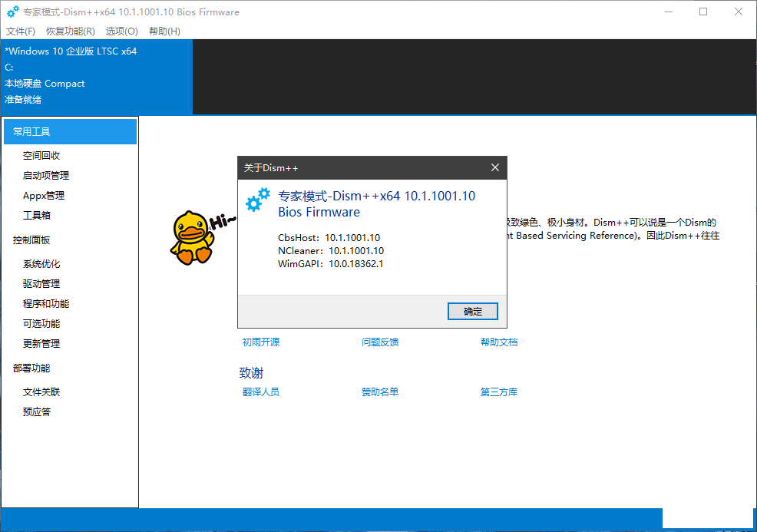Open 程序和功能 in the sidebar

point(46,304)
